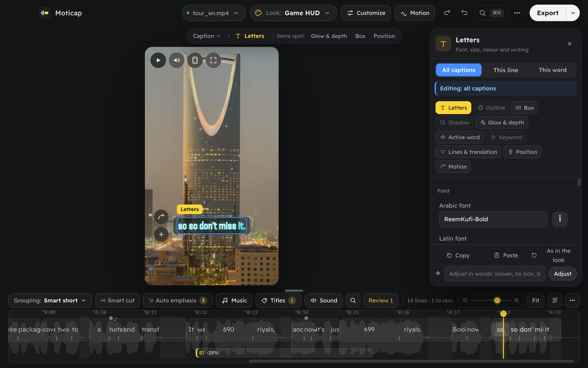
Task: Click the Smart cut button
Action: click(x=118, y=300)
